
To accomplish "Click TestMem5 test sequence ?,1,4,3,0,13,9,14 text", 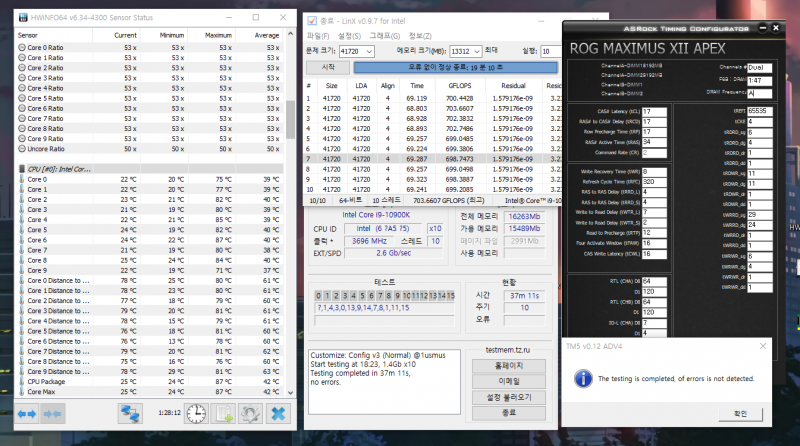I will (385, 308).
